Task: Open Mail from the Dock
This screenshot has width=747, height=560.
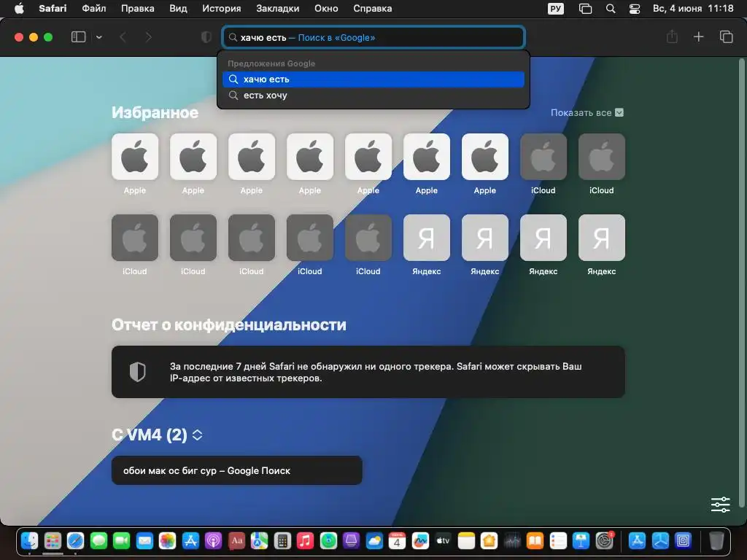Action: 144,541
